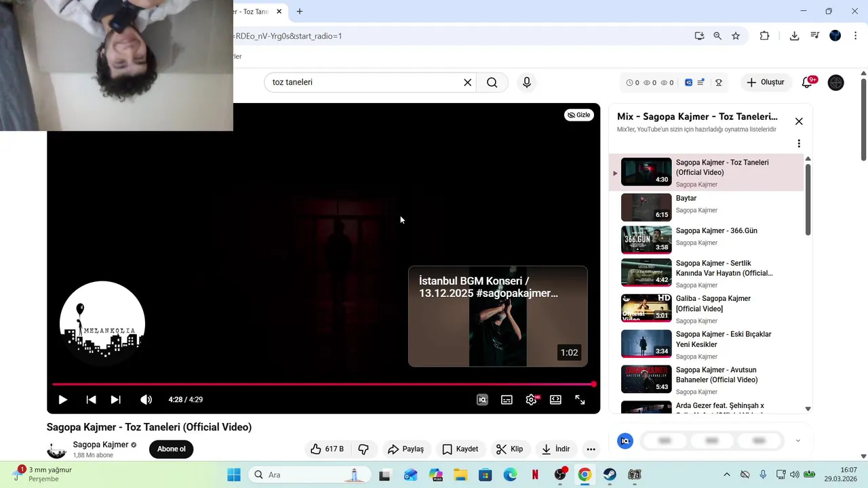
Task: Toggle theater mode view
Action: click(555, 400)
